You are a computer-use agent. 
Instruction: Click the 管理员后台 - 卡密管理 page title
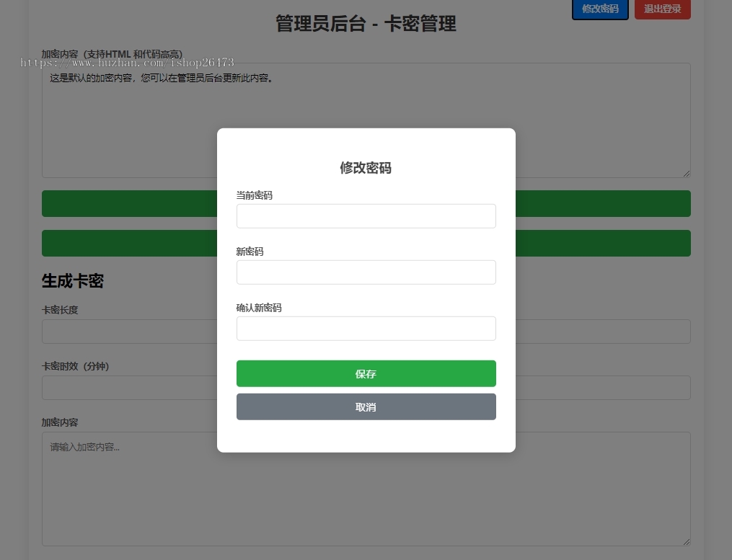366,24
